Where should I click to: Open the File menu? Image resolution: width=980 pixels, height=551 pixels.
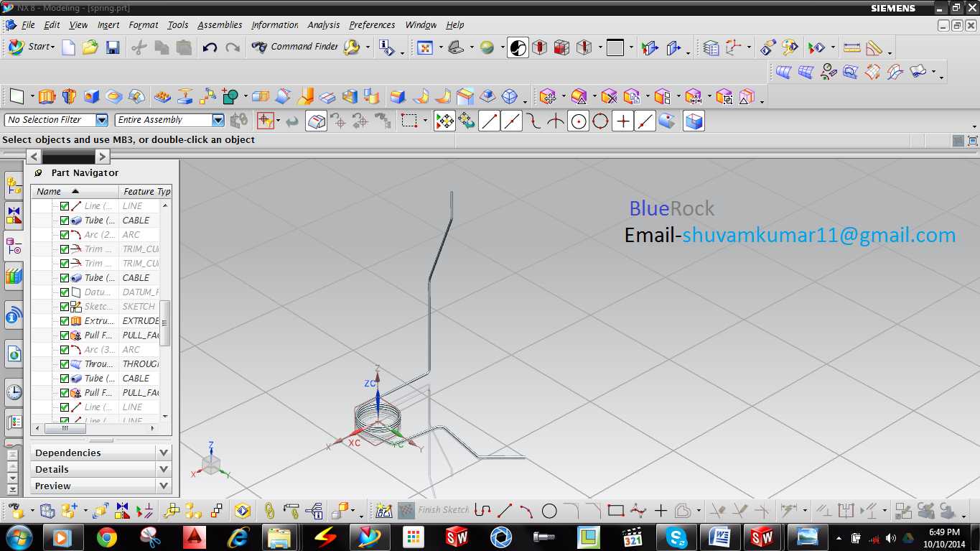[x=28, y=24]
